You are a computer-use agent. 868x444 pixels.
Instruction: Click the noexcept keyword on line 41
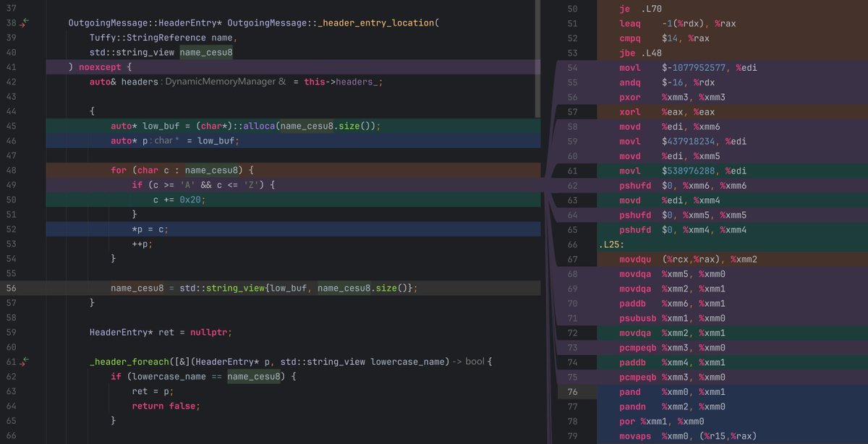click(x=101, y=67)
